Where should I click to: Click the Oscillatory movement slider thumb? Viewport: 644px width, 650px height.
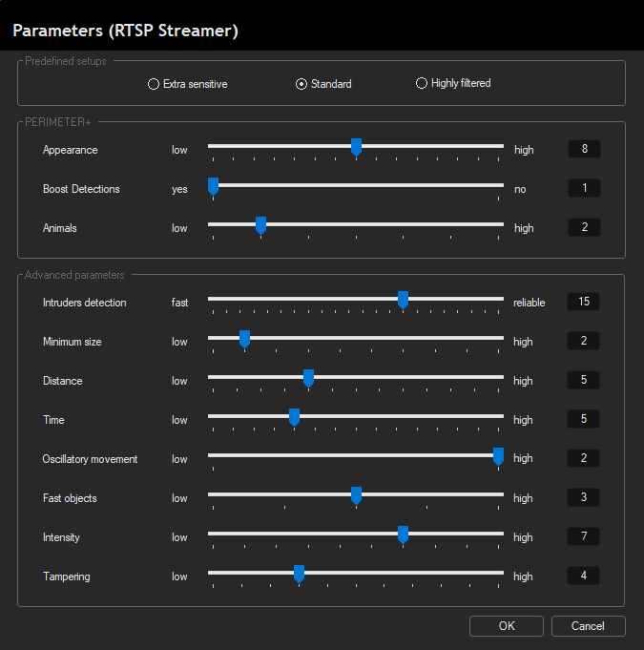click(x=498, y=457)
